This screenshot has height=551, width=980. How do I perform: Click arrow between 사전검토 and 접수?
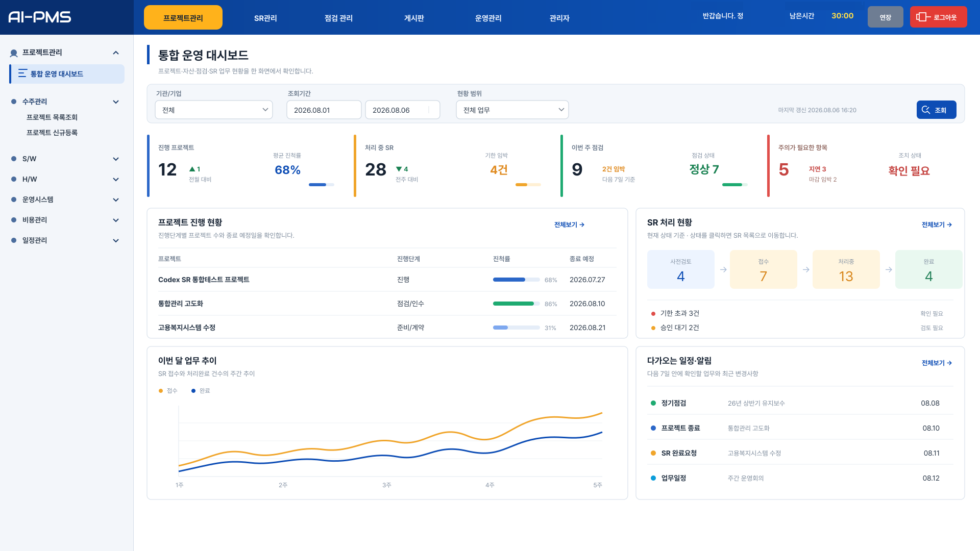723,269
